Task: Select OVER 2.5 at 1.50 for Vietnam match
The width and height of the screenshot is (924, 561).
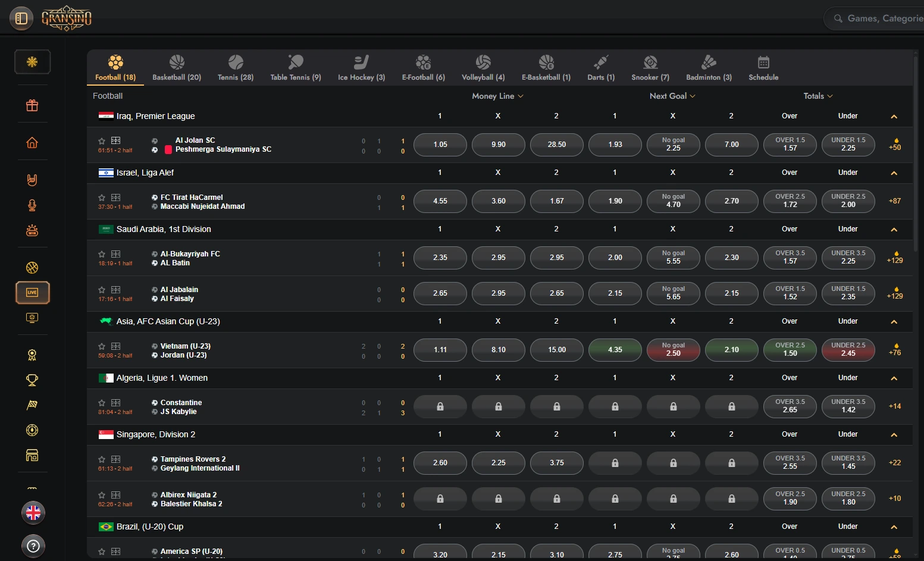Action: (x=790, y=350)
